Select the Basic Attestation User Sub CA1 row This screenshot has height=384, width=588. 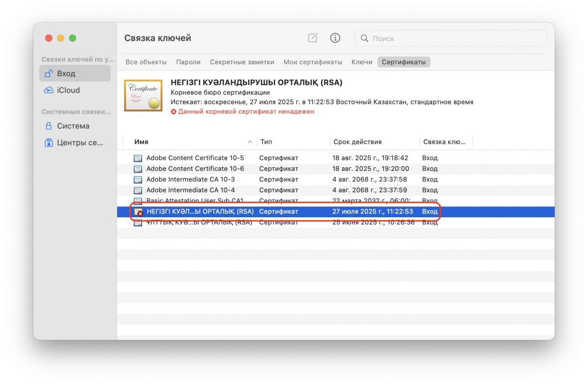pos(336,201)
